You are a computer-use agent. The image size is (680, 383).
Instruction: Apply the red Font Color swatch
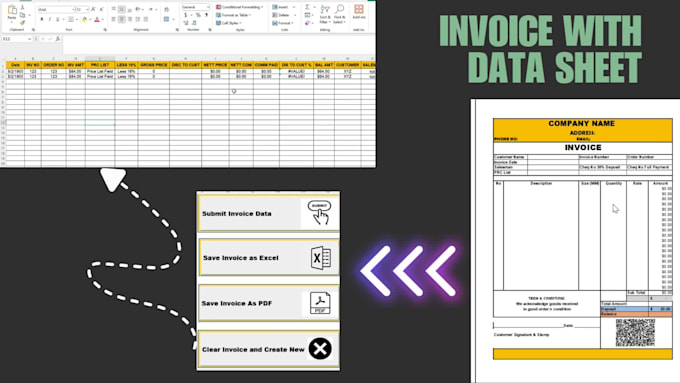[97, 19]
